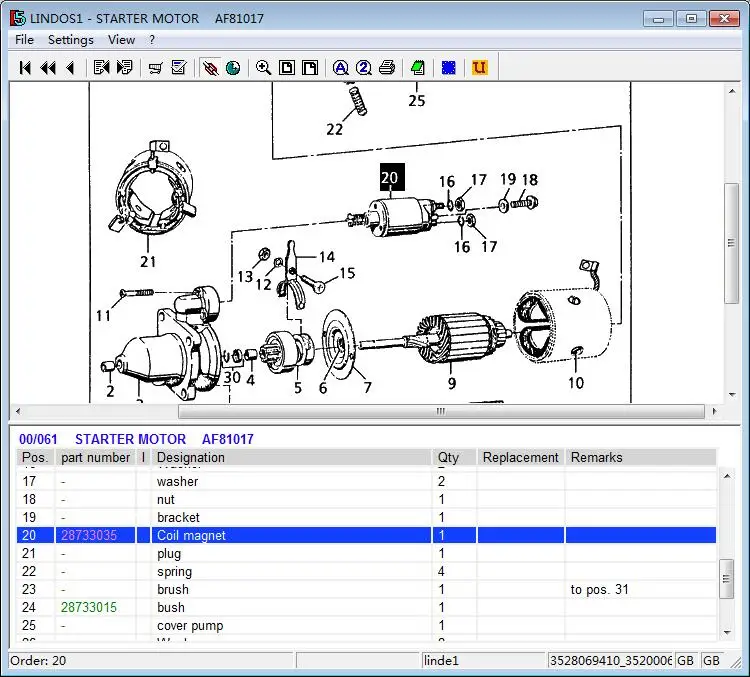Screen dimensions: 750x677
Task: Select the row 17 washer entry
Action: 366,481
